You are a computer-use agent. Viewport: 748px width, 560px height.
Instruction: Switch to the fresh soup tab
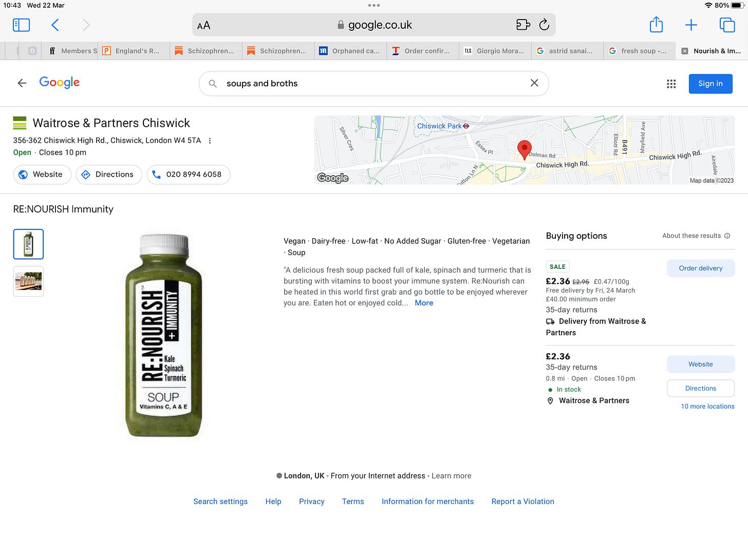tap(639, 51)
